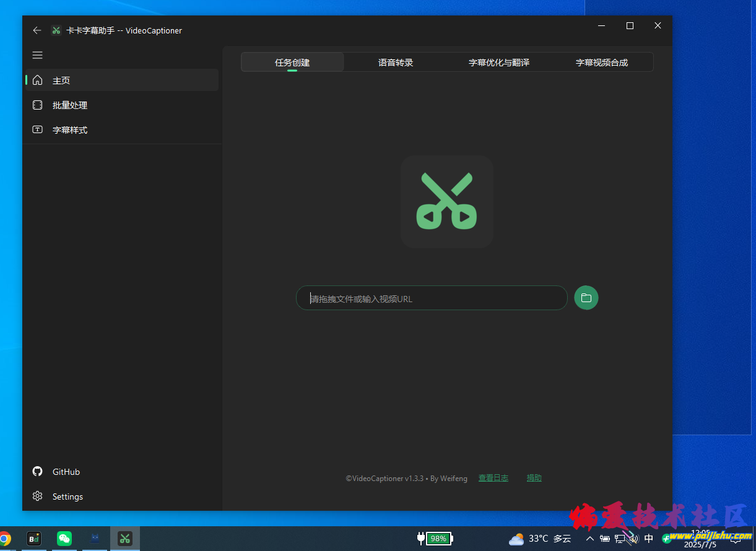Image resolution: width=756 pixels, height=551 pixels.
Task: Open Chrome from the taskbar
Action: [x=5, y=539]
